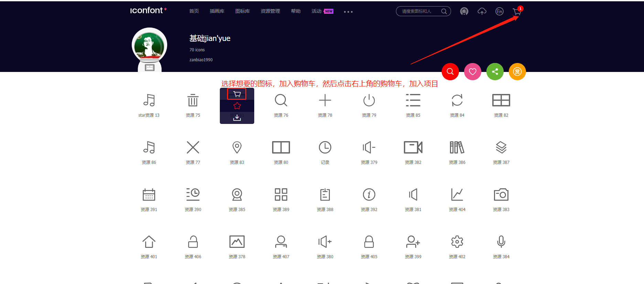Open the 帮助 menu item

(x=296, y=11)
